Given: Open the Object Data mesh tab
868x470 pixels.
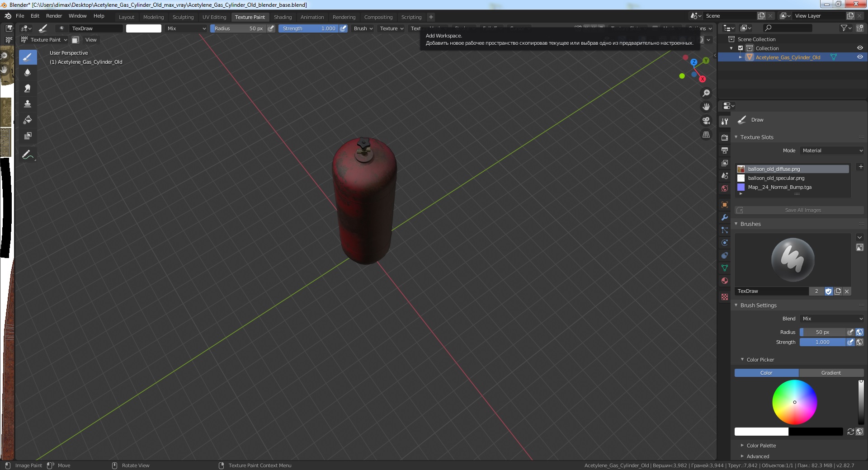Looking at the screenshot, I should tap(725, 268).
